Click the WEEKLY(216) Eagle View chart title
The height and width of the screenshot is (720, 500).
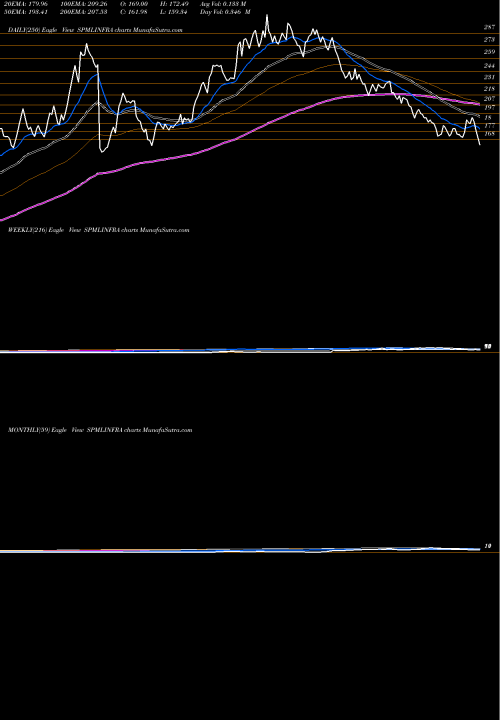coord(98,230)
